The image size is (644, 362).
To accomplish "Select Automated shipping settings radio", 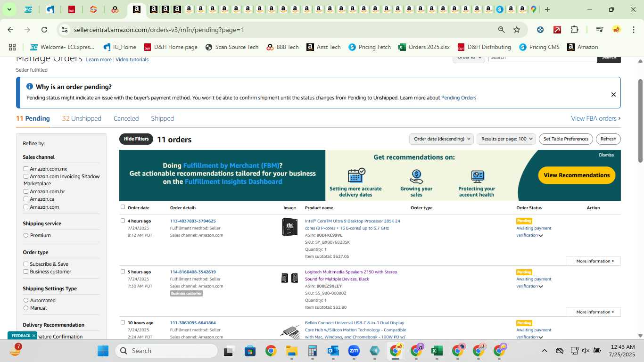I will coord(26,300).
